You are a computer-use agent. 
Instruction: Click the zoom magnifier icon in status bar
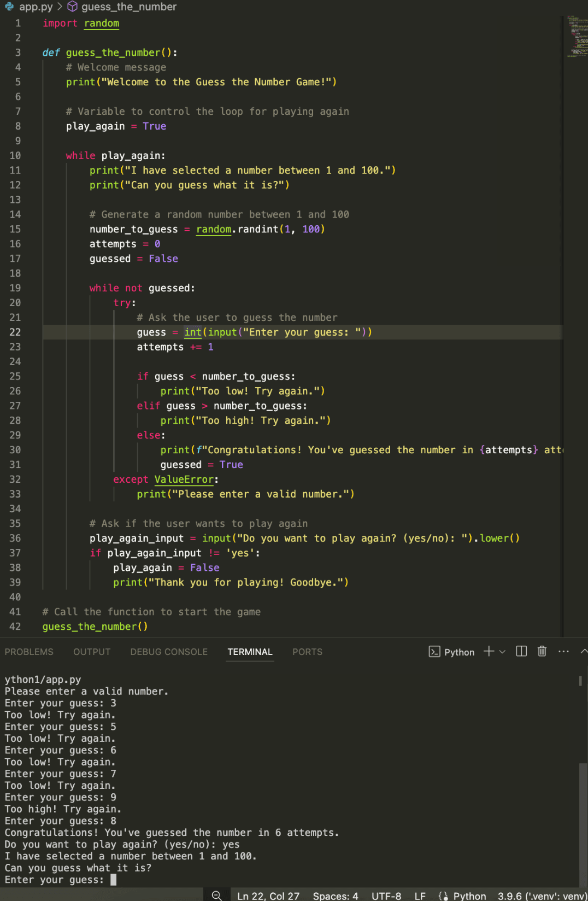217,895
